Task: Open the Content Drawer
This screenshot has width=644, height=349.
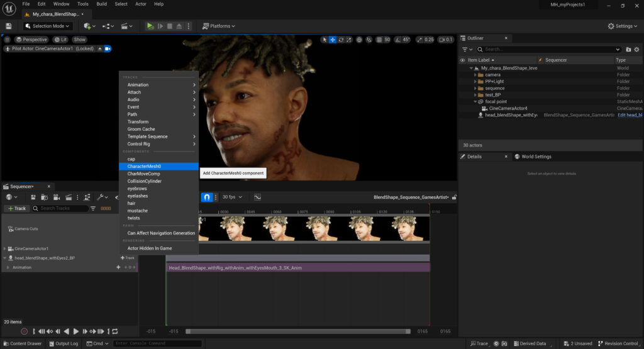Action: pyautogui.click(x=22, y=343)
